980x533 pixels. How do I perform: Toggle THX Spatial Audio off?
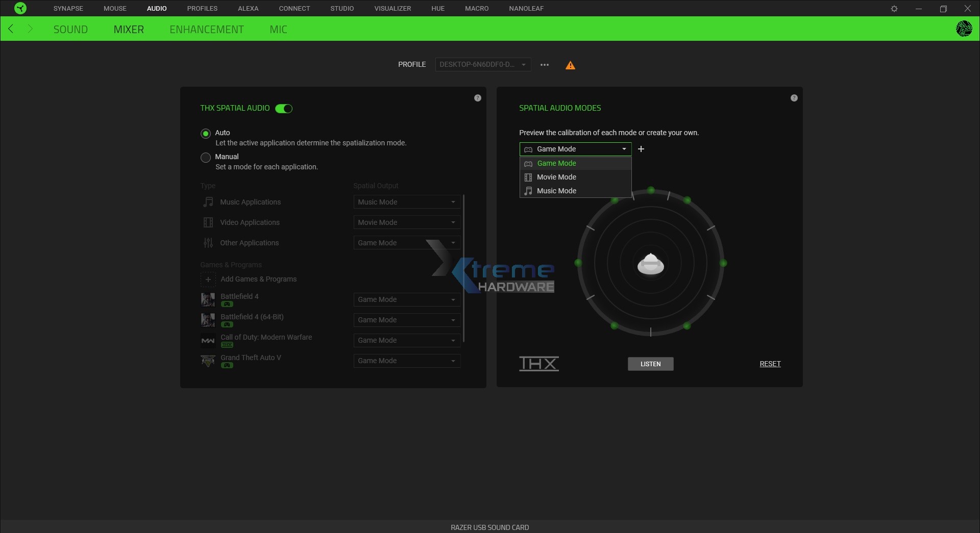tap(284, 109)
